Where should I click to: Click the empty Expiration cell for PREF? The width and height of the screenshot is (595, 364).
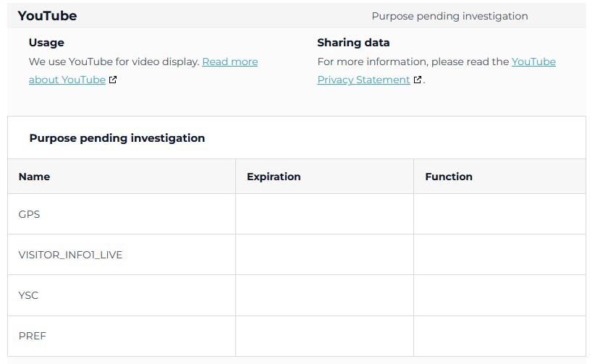click(x=324, y=336)
